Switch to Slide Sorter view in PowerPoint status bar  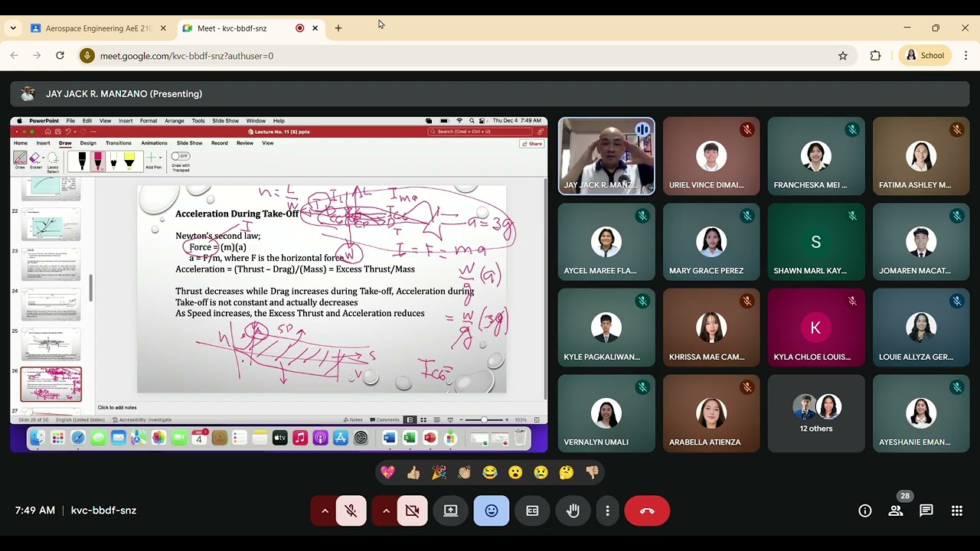pyautogui.click(x=423, y=419)
